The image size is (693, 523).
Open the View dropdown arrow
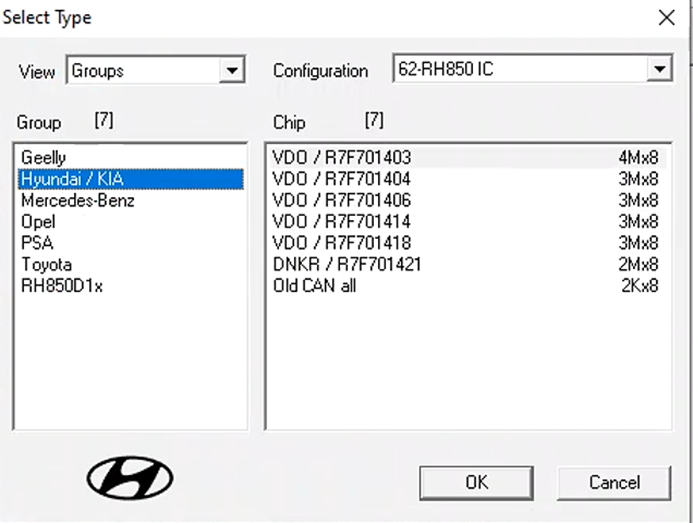233,71
